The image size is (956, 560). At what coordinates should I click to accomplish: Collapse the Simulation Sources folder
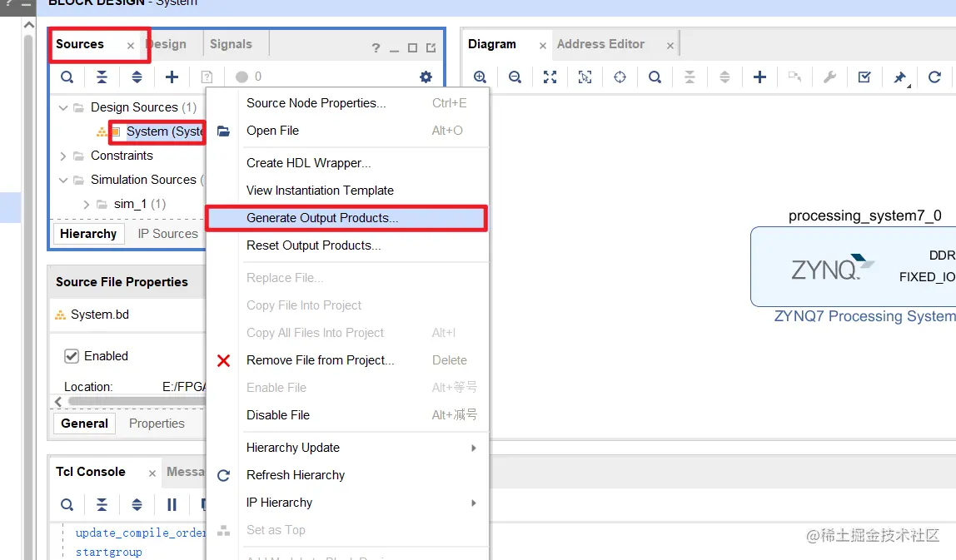click(x=62, y=181)
